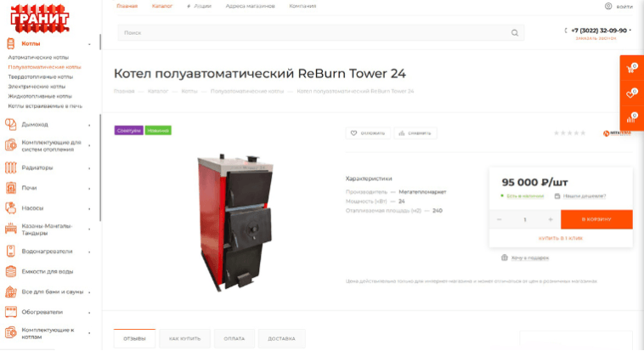Collapse the Котлы category arrow
This screenshot has height=351, width=644.
(89, 44)
